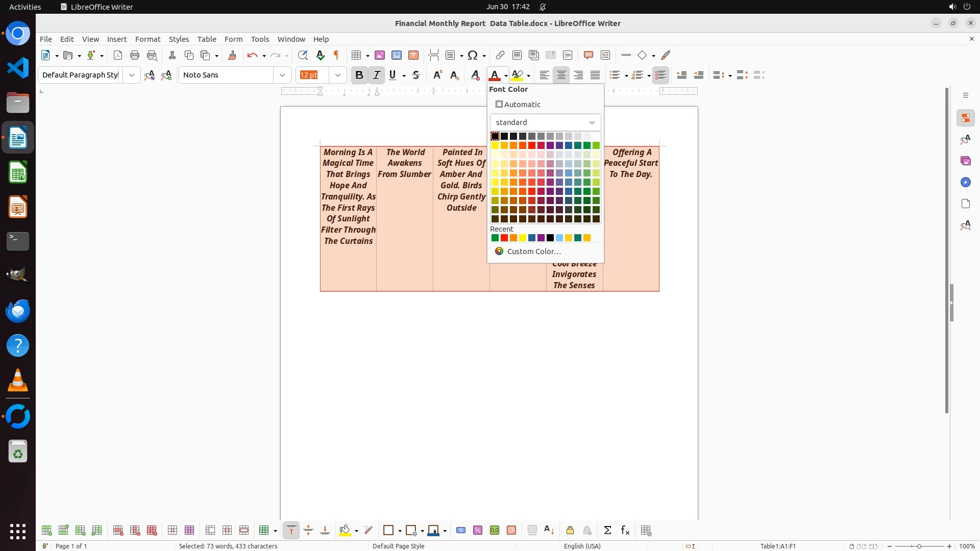Toggle Bold formatting off
Screen dimensions: 980x551
click(359, 75)
